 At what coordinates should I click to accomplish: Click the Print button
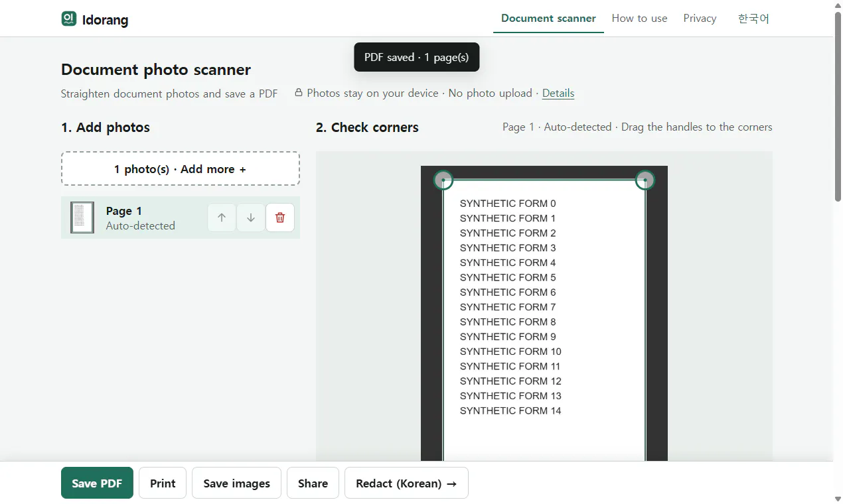(163, 483)
